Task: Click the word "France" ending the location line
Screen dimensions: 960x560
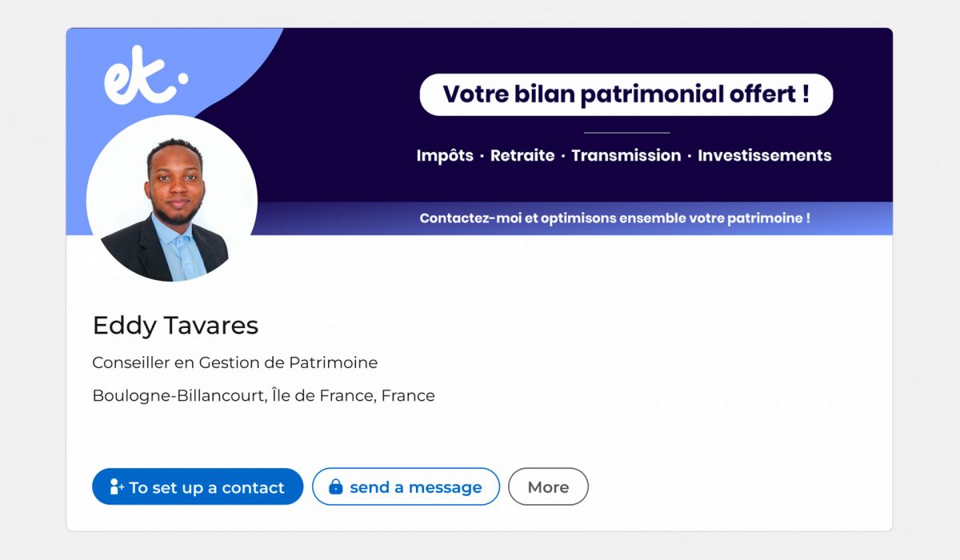Action: [x=408, y=395]
